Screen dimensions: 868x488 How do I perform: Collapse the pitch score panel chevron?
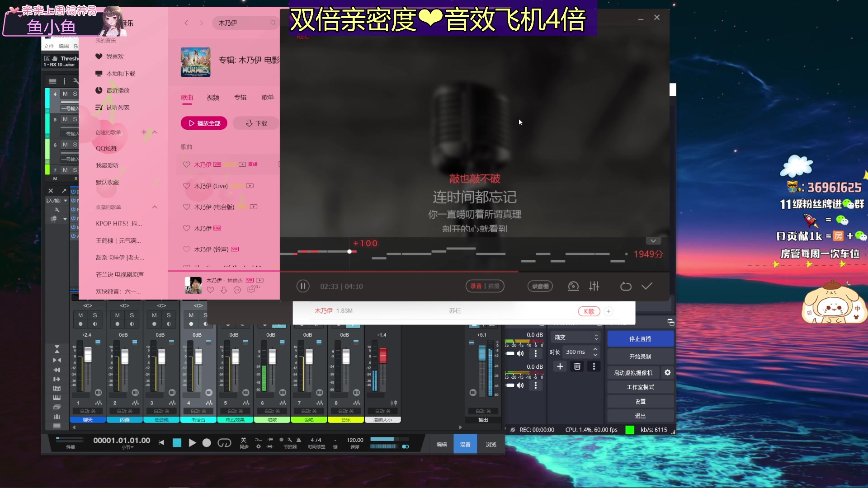click(x=653, y=241)
